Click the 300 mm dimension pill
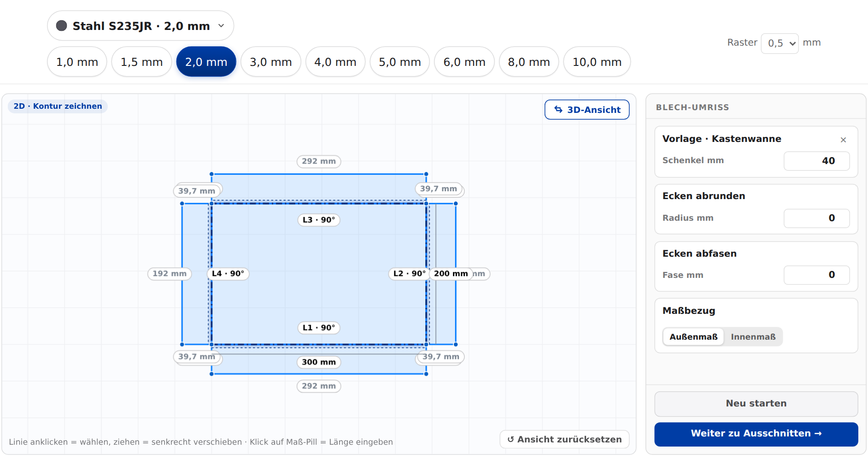Image resolution: width=868 pixels, height=459 pixels. pos(319,362)
